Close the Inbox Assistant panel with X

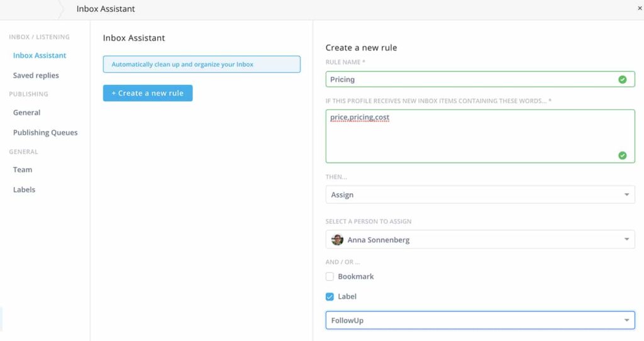coord(640,9)
